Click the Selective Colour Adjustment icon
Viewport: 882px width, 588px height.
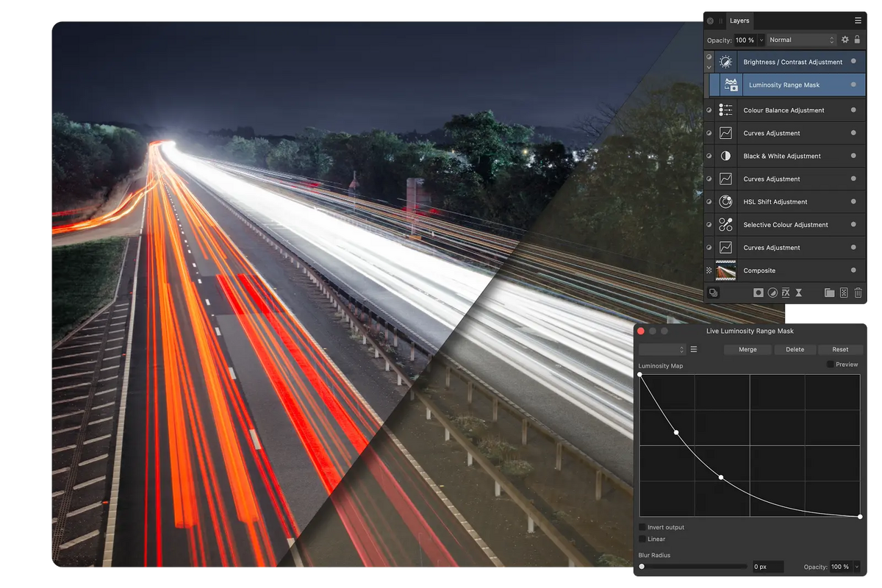[x=726, y=224]
